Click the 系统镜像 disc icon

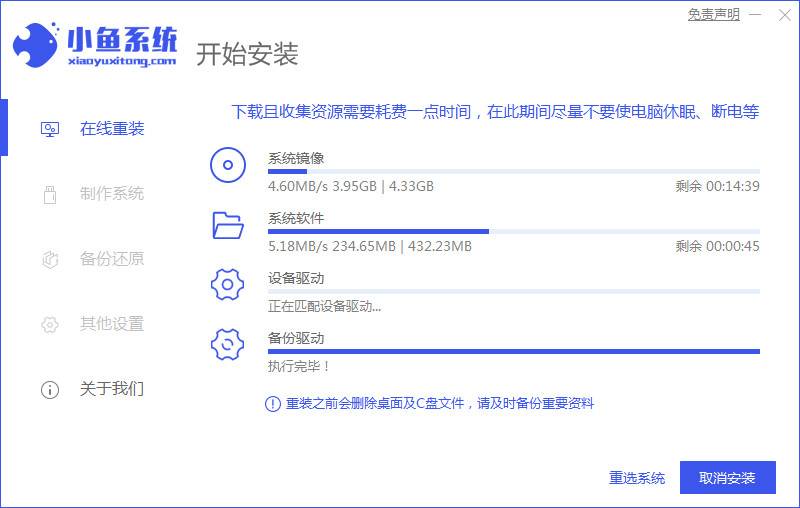[228, 165]
